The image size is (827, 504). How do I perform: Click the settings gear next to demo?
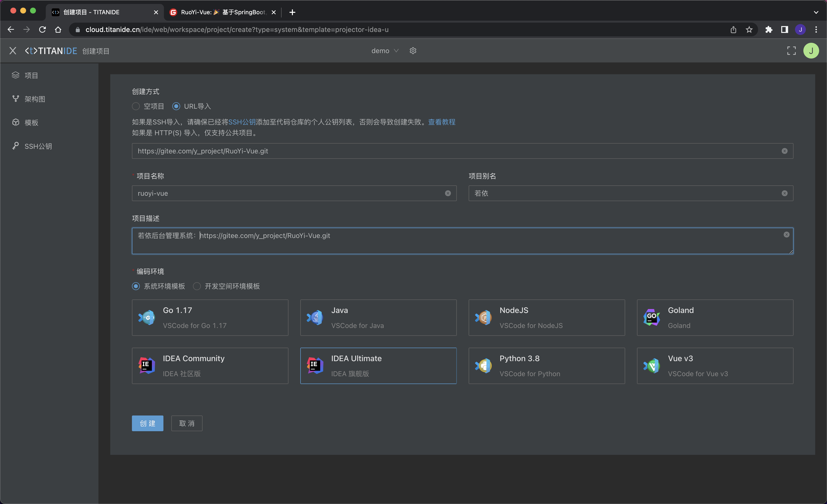pyautogui.click(x=413, y=51)
